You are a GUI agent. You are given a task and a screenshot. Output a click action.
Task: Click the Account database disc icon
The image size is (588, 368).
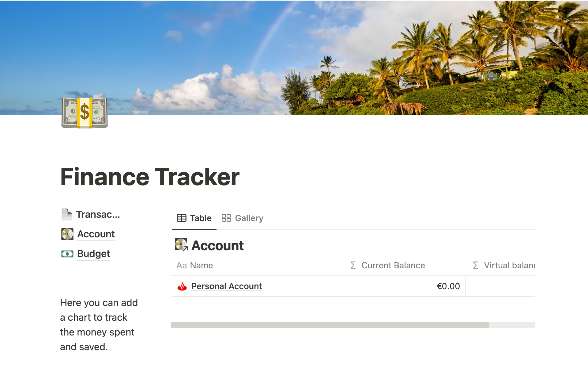point(181,245)
